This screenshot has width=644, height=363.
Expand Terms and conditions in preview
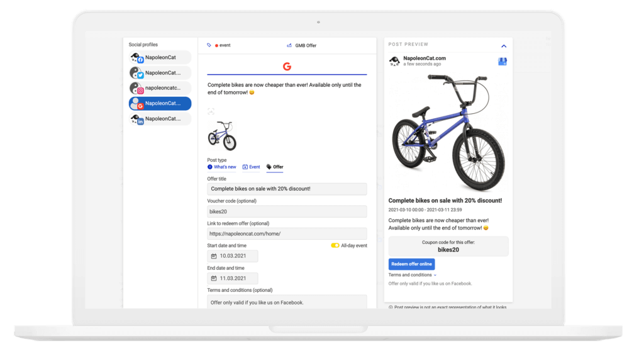tap(412, 275)
